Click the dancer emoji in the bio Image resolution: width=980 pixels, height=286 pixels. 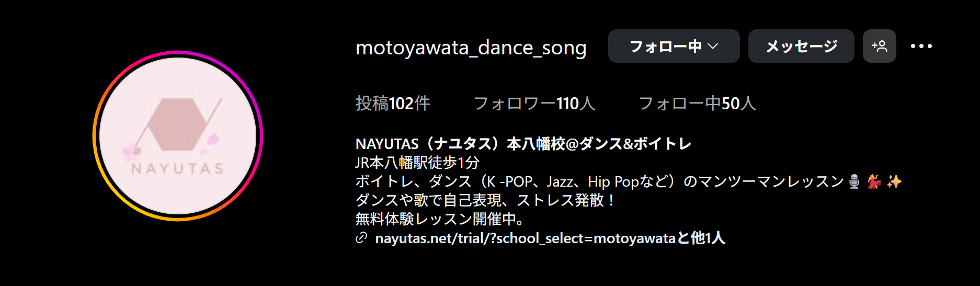(874, 181)
